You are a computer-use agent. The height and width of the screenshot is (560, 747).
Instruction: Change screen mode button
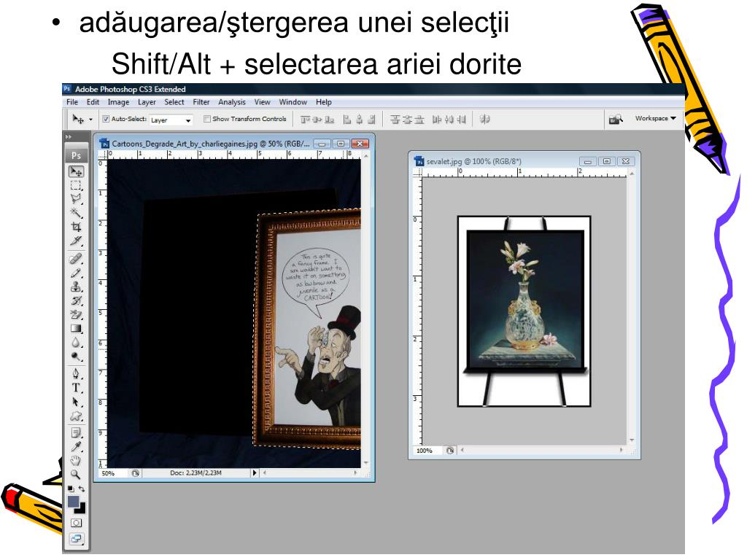pyautogui.click(x=76, y=540)
